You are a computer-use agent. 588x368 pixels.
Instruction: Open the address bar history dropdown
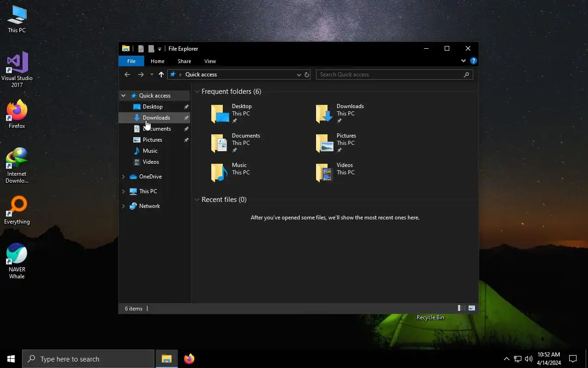299,75
